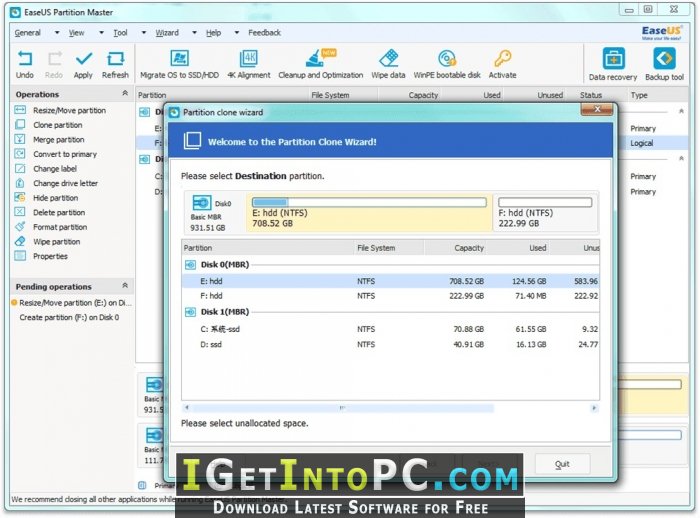Click the Undo toolbar icon
This screenshot has width=700, height=518.
tap(25, 59)
